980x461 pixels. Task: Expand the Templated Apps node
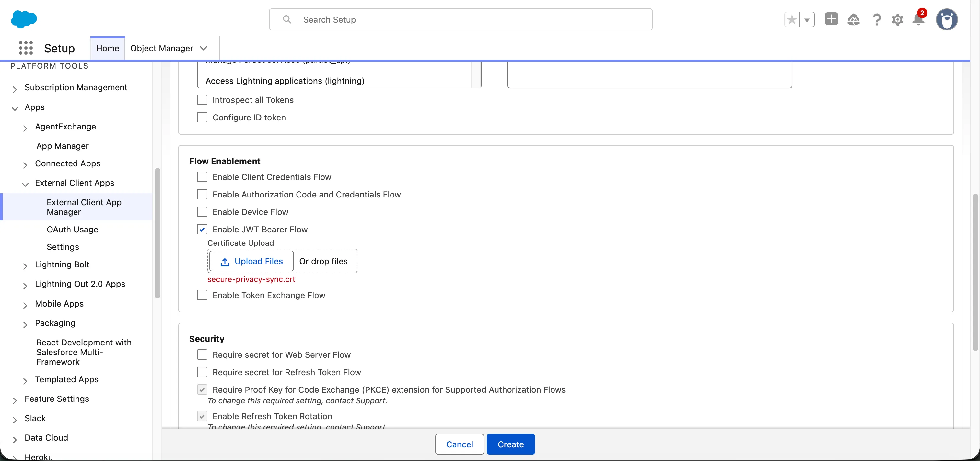pyautogui.click(x=25, y=381)
